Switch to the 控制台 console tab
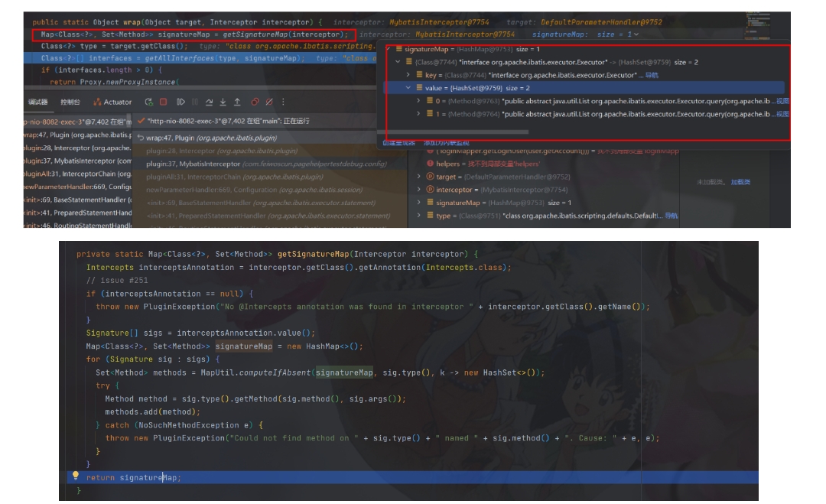 (x=70, y=102)
